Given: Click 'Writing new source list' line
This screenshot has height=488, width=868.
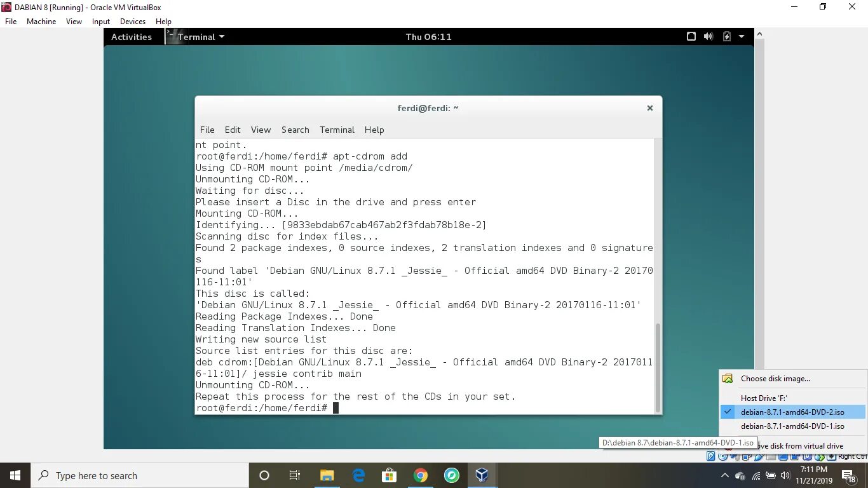Looking at the screenshot, I should click(261, 339).
